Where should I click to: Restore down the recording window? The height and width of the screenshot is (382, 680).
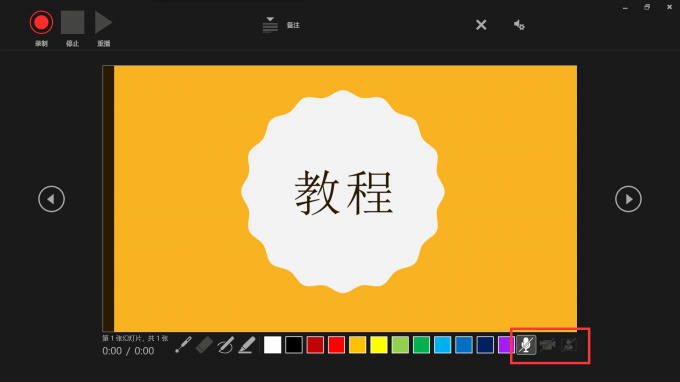pos(647,7)
